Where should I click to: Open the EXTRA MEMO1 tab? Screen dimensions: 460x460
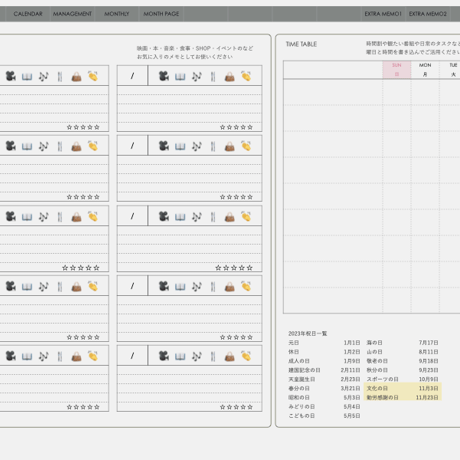tap(383, 14)
